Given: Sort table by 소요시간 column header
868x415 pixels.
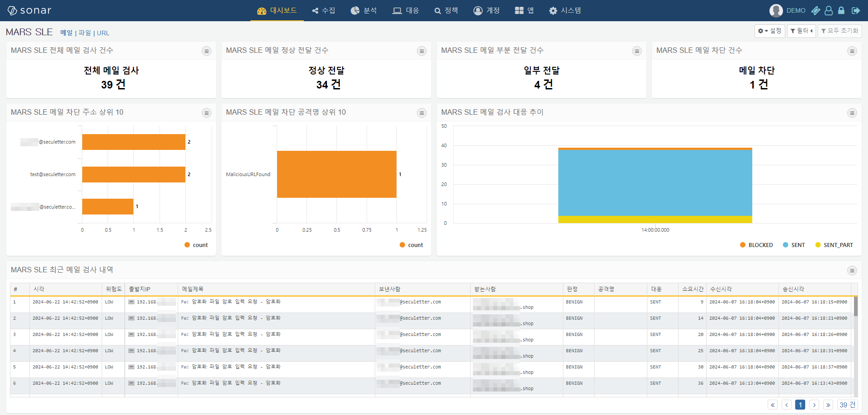Looking at the screenshot, I should coord(693,289).
